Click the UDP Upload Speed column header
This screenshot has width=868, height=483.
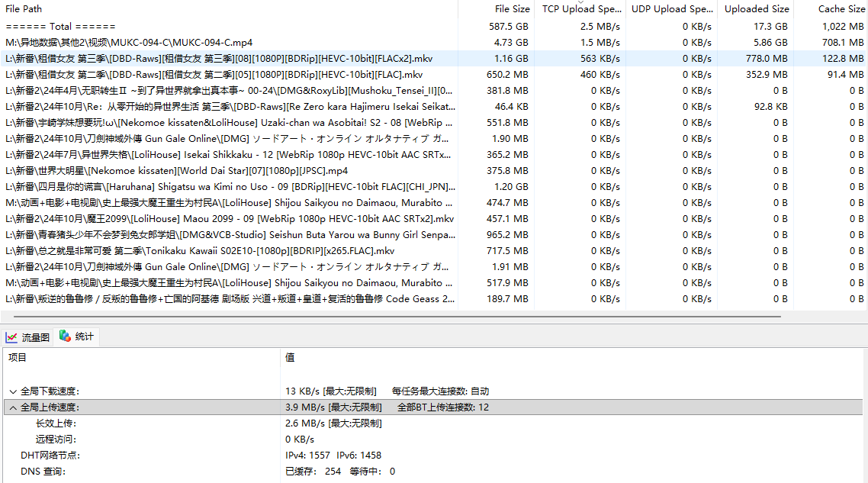click(x=671, y=9)
